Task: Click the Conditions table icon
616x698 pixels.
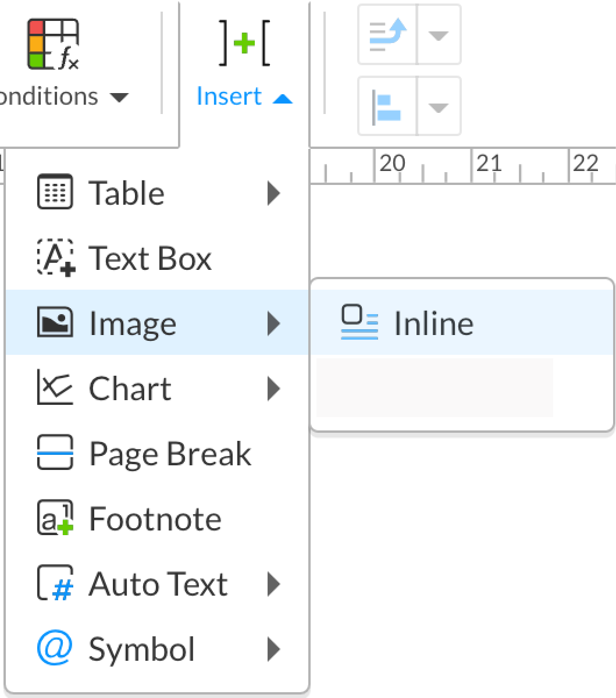Action: tap(54, 44)
